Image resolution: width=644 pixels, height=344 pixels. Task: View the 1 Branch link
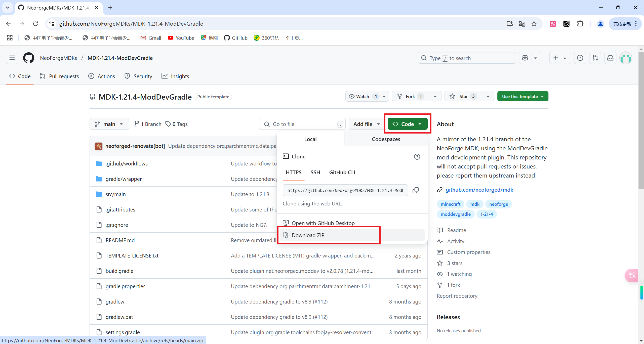(148, 124)
